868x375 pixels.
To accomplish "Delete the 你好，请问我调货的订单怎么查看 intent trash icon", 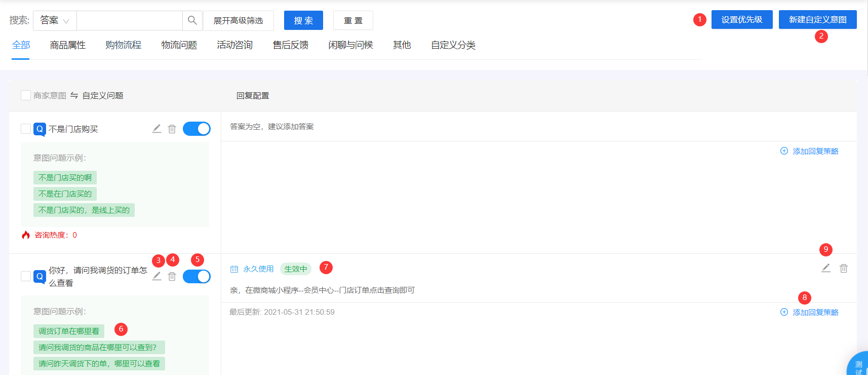I will tap(172, 276).
